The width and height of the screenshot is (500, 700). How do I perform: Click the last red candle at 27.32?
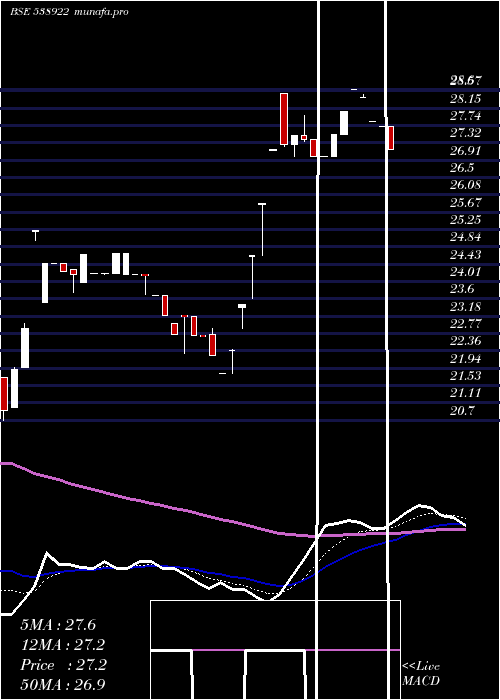pyautogui.click(x=391, y=138)
